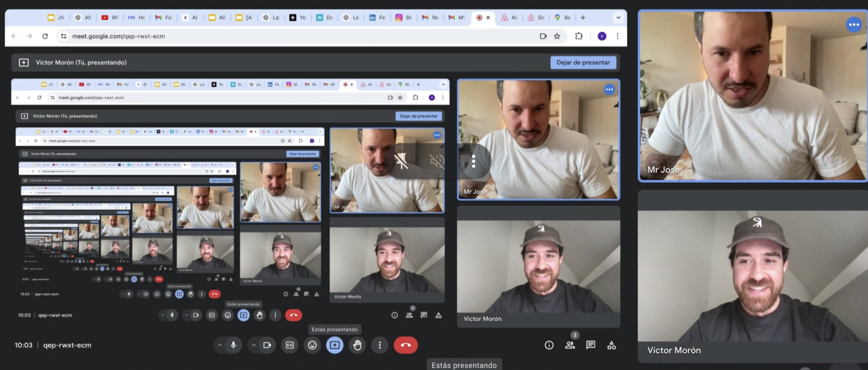Click the largest "Dejar de presentar" button
This screenshot has width=868, height=370.
pyautogui.click(x=583, y=62)
